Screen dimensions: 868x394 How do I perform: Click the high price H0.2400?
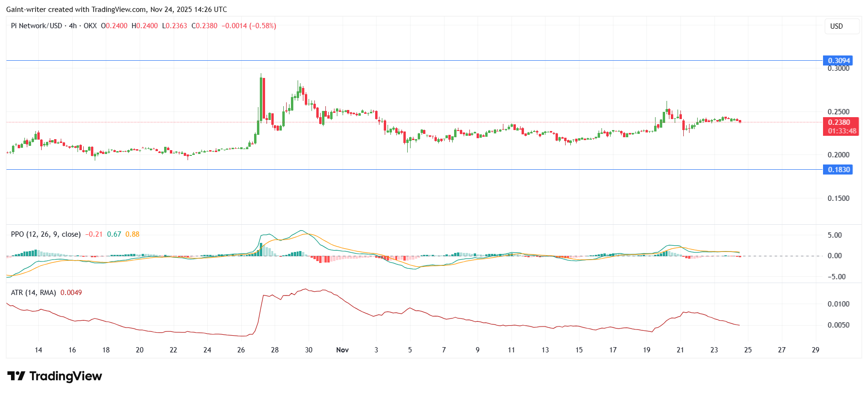click(x=145, y=26)
